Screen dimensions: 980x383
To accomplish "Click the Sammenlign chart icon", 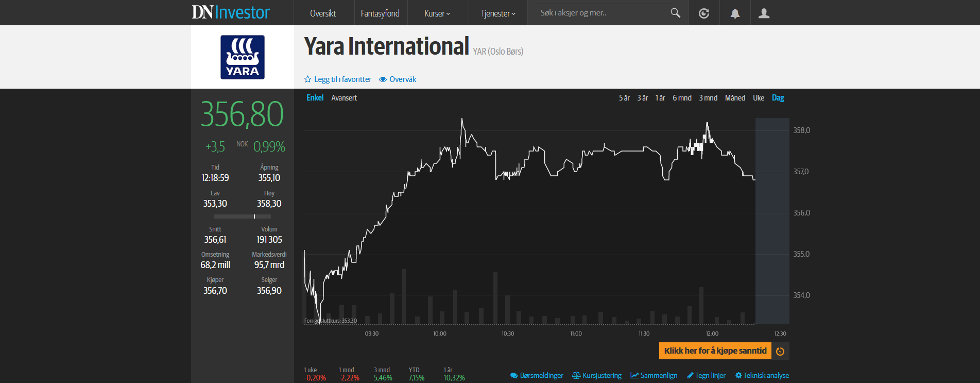I will pos(634,375).
